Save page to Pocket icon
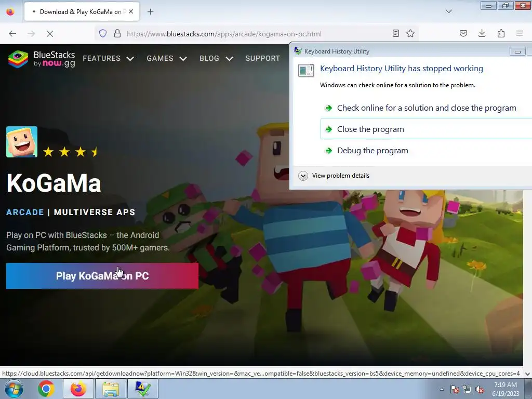 pyautogui.click(x=463, y=33)
